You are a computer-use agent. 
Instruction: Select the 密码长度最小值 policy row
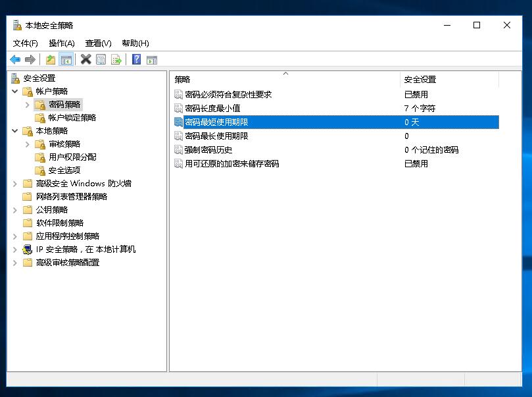point(336,109)
